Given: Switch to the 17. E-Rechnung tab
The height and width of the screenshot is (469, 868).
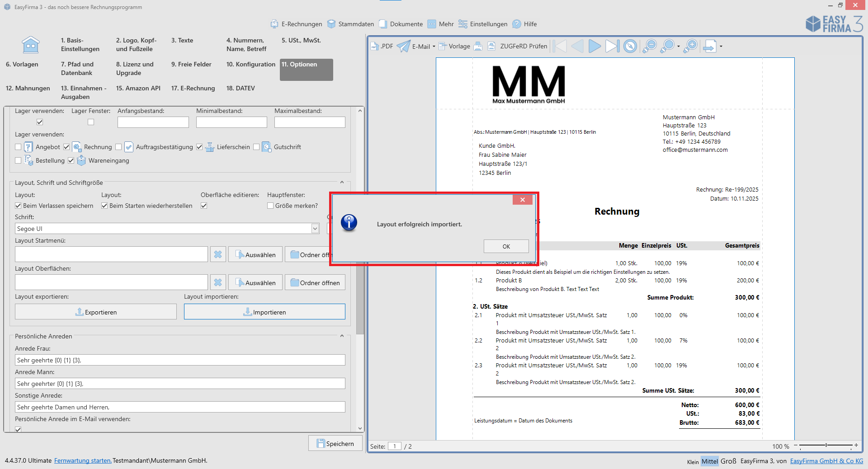Looking at the screenshot, I should [193, 88].
